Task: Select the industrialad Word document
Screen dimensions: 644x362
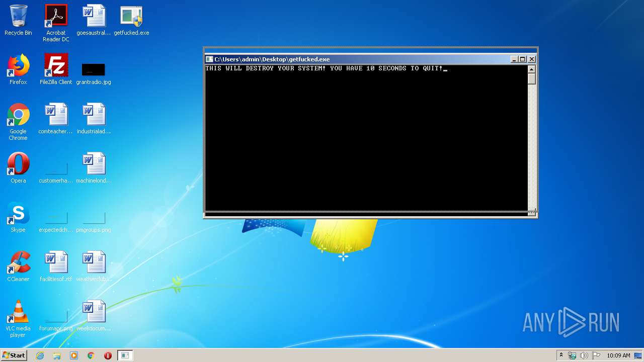Action: [94, 119]
